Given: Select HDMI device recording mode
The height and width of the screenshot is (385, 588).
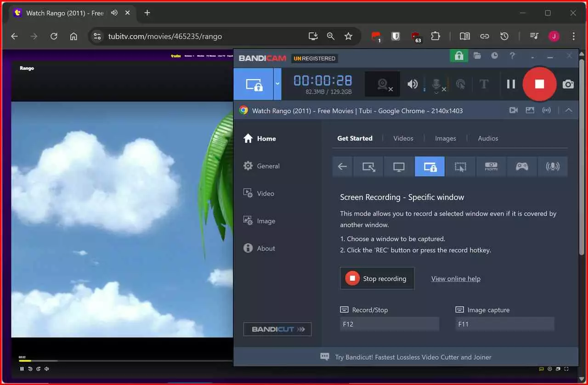Looking at the screenshot, I should (491, 166).
